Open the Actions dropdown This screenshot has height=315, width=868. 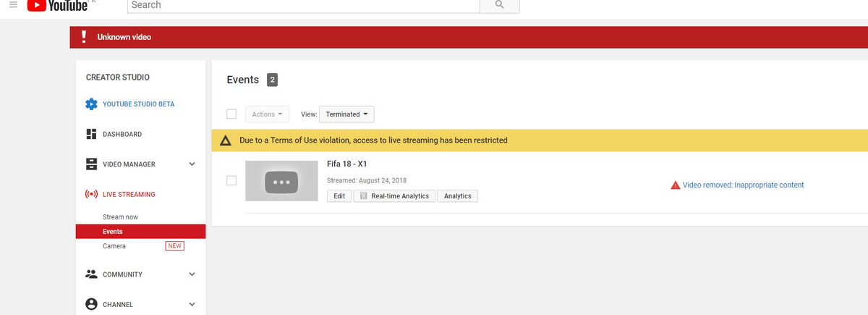[267, 114]
